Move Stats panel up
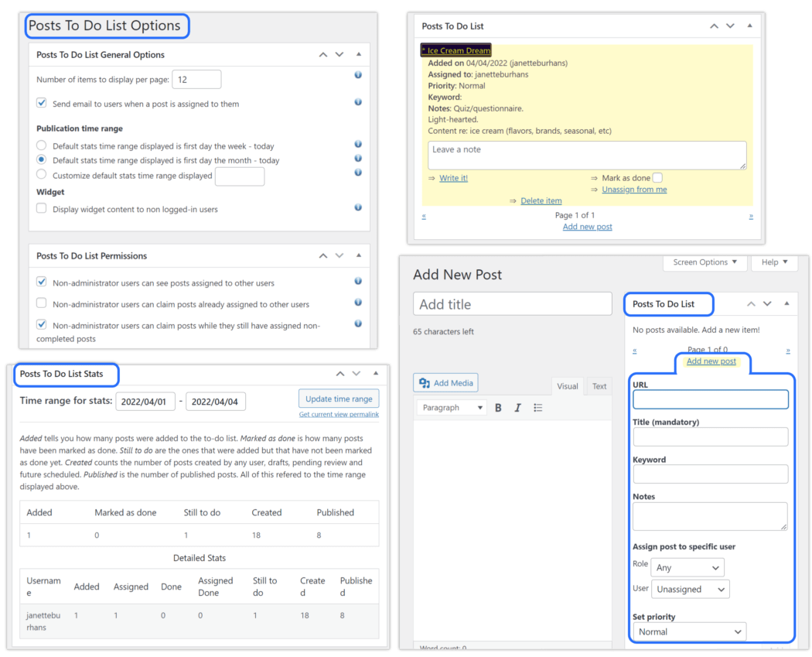Viewport: 812px width, 657px height. pos(340,374)
